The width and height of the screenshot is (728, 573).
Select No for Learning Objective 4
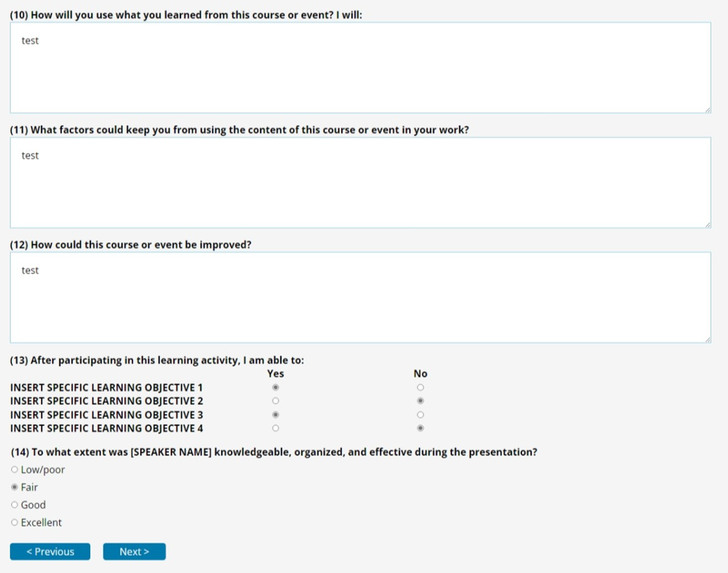click(x=420, y=428)
